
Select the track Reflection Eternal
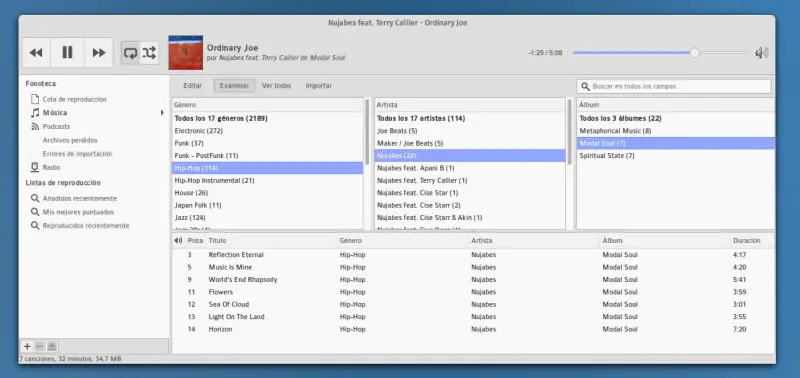tap(473, 255)
